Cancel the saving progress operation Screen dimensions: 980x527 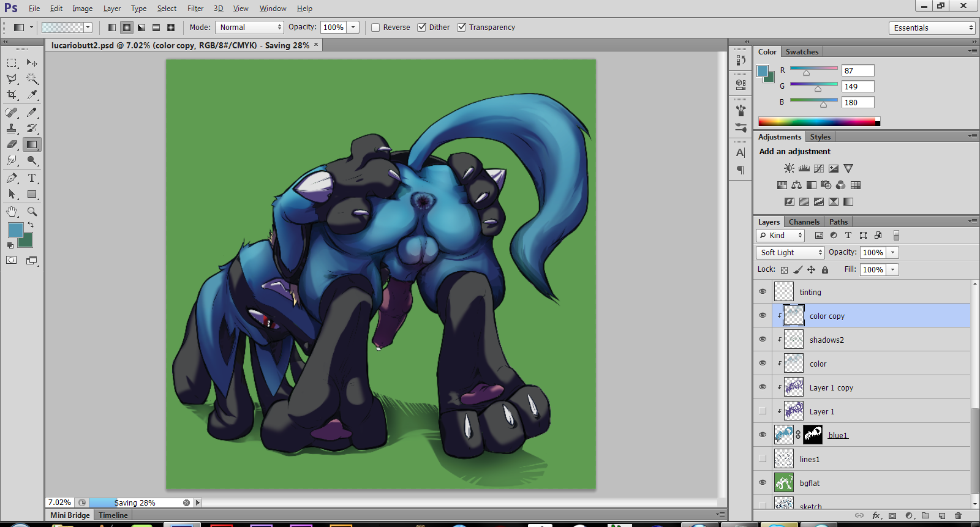coord(186,503)
